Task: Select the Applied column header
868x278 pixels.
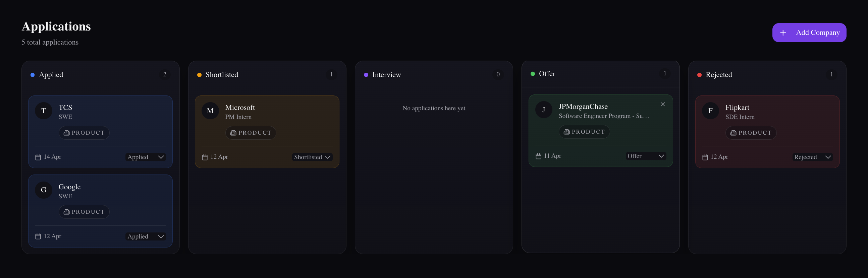Action: pyautogui.click(x=100, y=75)
